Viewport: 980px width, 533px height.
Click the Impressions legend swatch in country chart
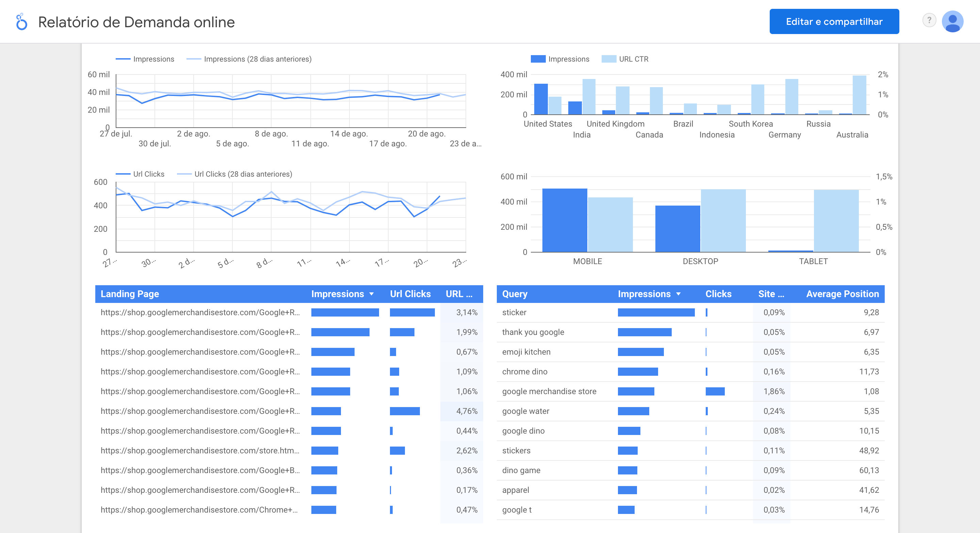tap(538, 59)
